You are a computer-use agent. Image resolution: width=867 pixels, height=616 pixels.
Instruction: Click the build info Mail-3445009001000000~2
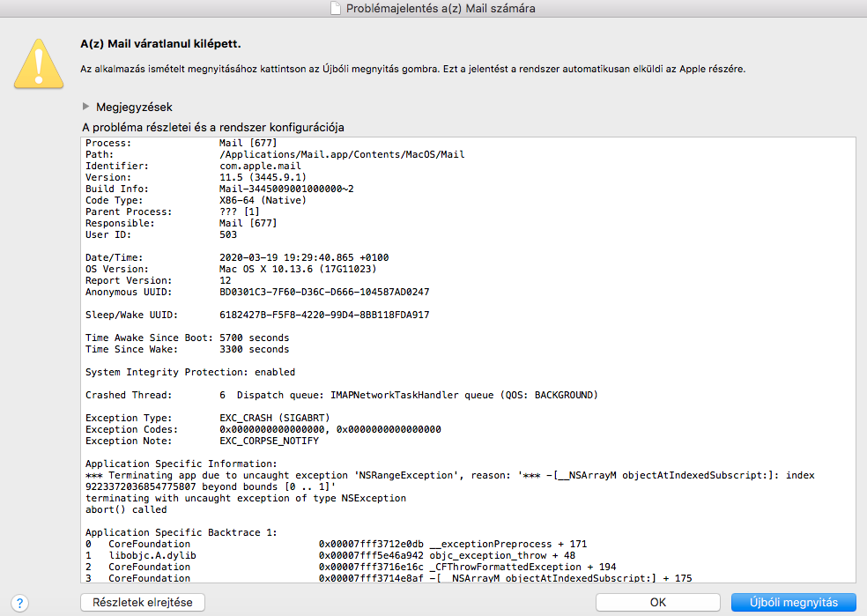point(286,189)
